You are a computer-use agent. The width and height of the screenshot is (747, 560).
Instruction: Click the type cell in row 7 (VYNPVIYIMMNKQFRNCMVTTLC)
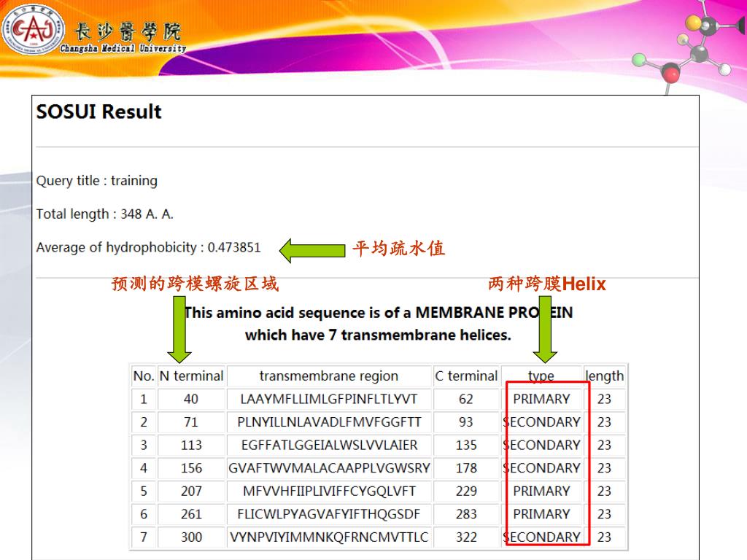coord(542,537)
